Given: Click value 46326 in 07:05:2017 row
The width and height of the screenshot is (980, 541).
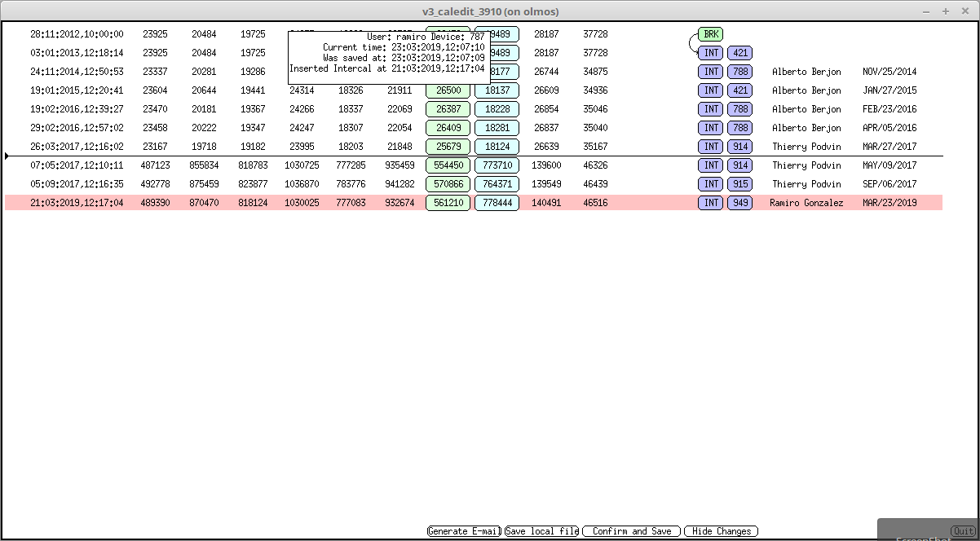Looking at the screenshot, I should coord(595,165).
